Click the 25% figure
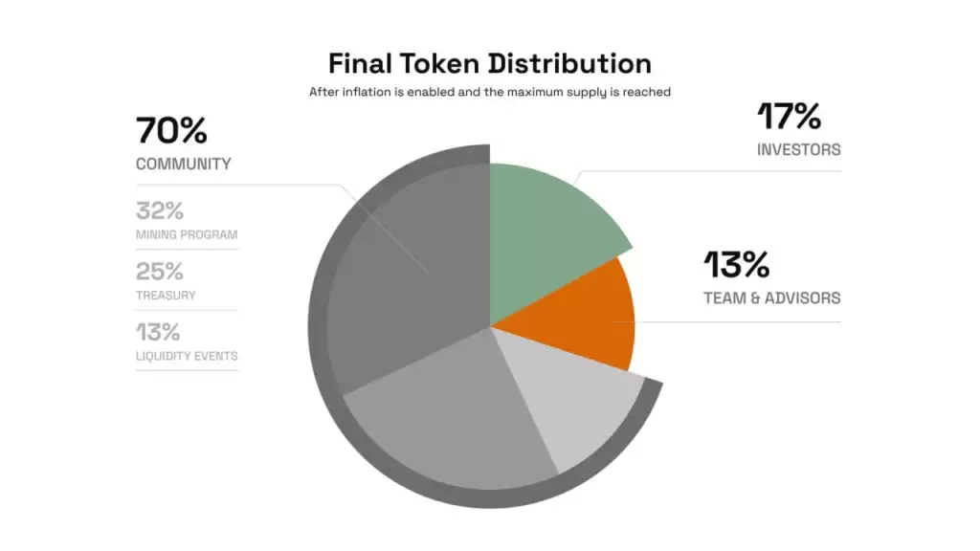Viewport: 980px width, 551px height. 159,272
